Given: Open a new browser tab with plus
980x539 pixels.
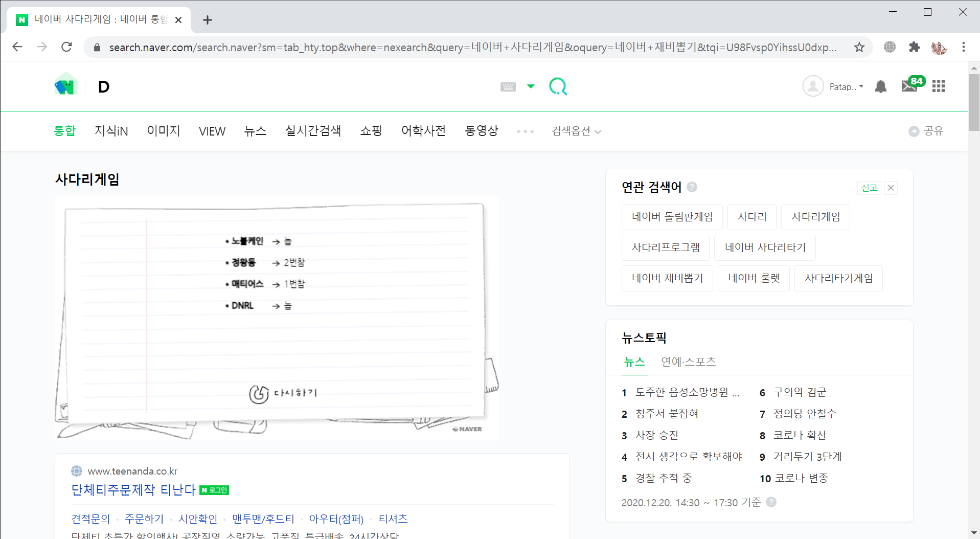Looking at the screenshot, I should coord(207,20).
